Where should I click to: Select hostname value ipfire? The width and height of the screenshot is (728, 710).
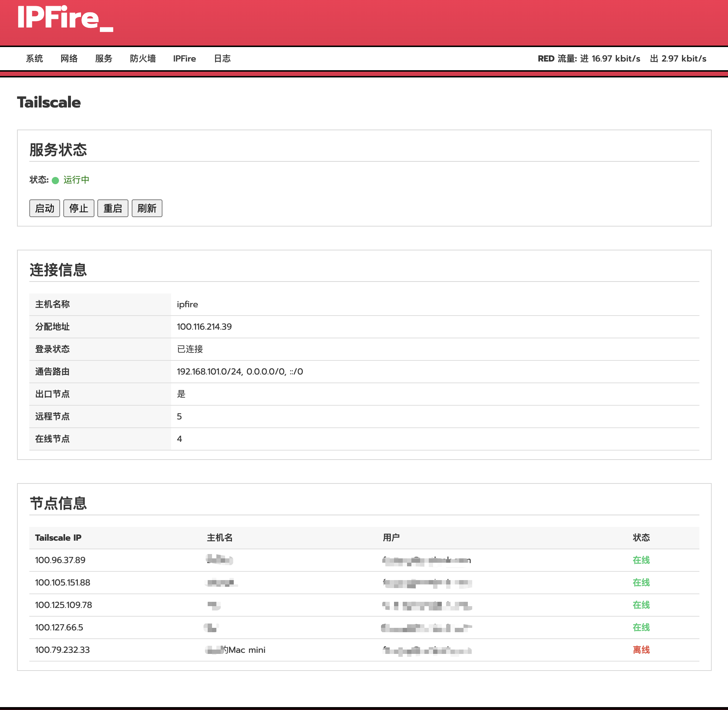[187, 304]
